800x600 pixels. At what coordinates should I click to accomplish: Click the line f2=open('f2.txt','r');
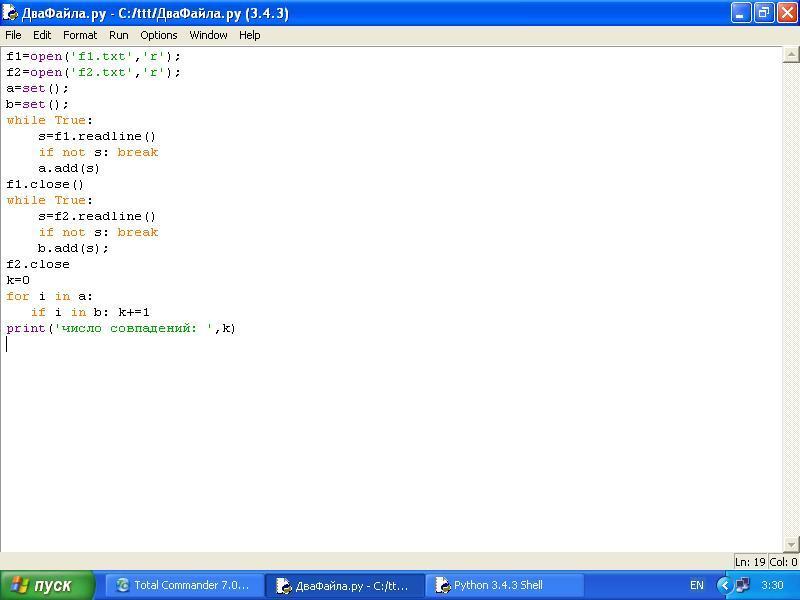(x=93, y=72)
